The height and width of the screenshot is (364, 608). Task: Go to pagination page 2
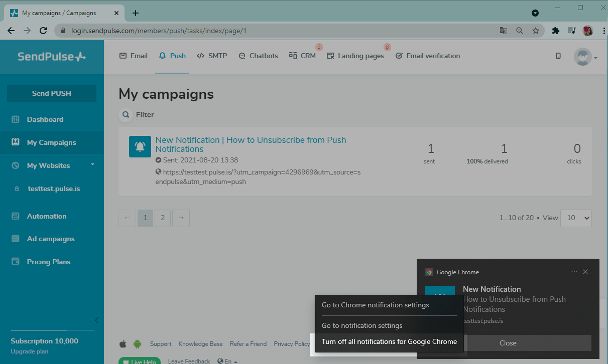(163, 218)
